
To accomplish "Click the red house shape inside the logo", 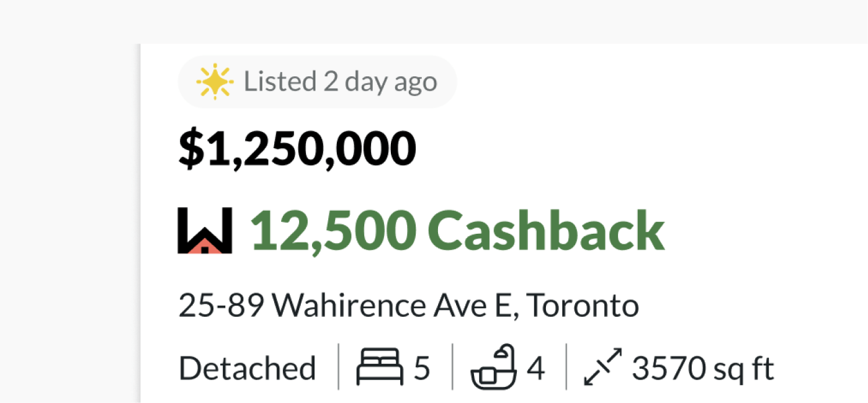I will point(205,246).
